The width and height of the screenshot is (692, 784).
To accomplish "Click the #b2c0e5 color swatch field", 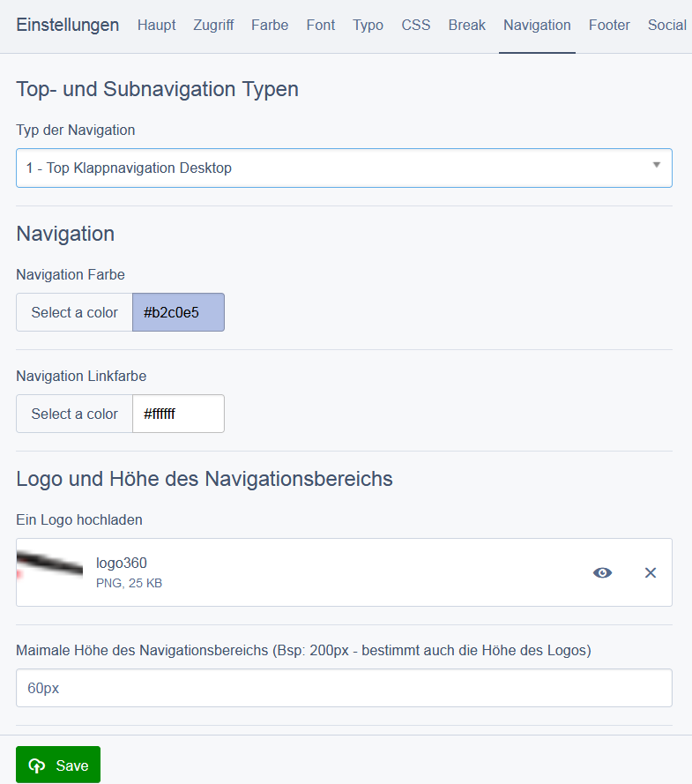I will point(178,312).
